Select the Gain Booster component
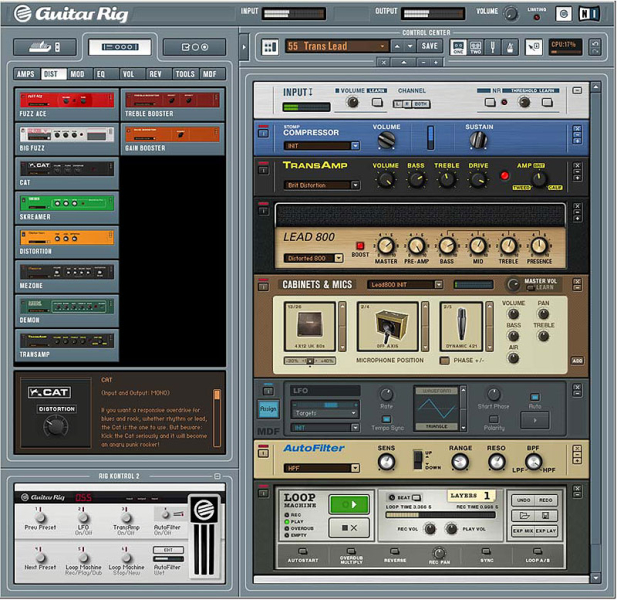 (x=172, y=138)
